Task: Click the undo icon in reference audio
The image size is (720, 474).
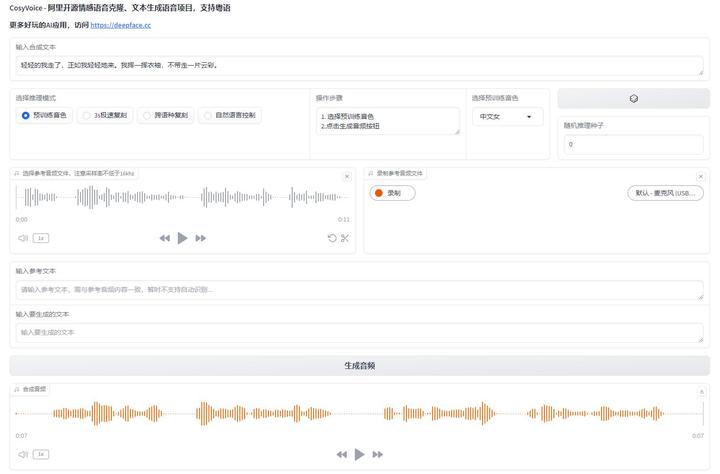Action: tap(332, 238)
